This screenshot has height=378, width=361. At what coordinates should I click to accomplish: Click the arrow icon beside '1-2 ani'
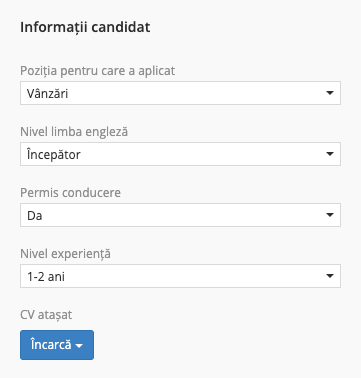pos(330,276)
